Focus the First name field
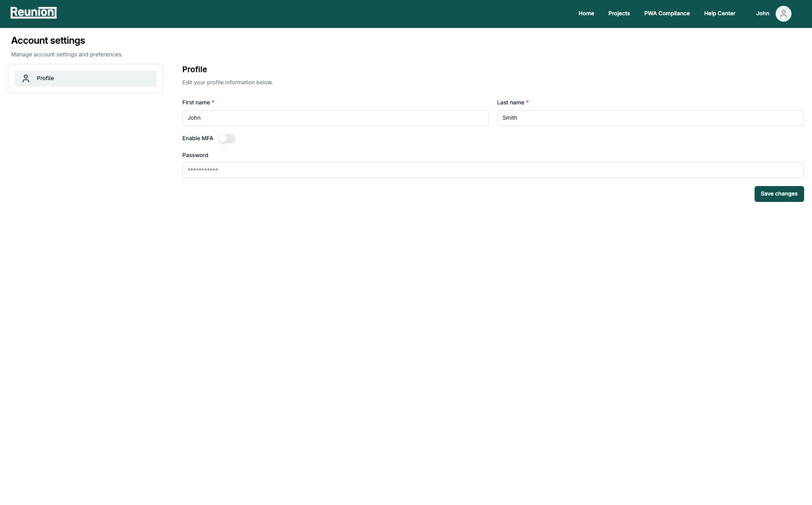The height and width of the screenshot is (505, 812). [335, 118]
